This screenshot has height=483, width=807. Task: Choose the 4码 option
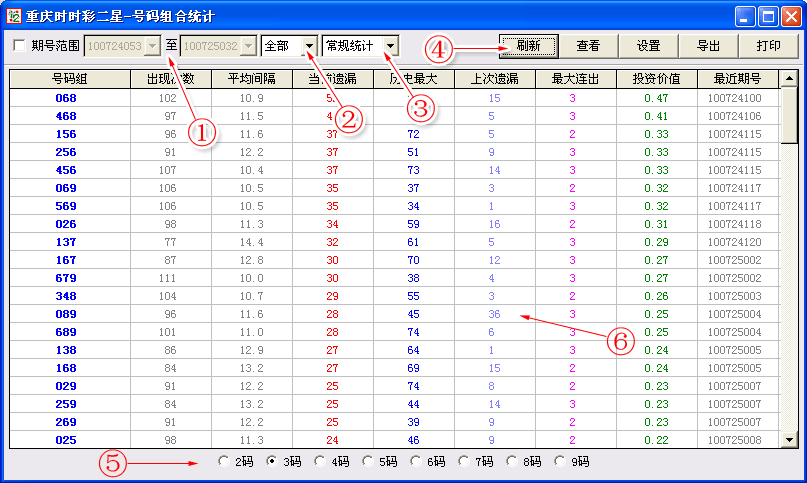320,461
